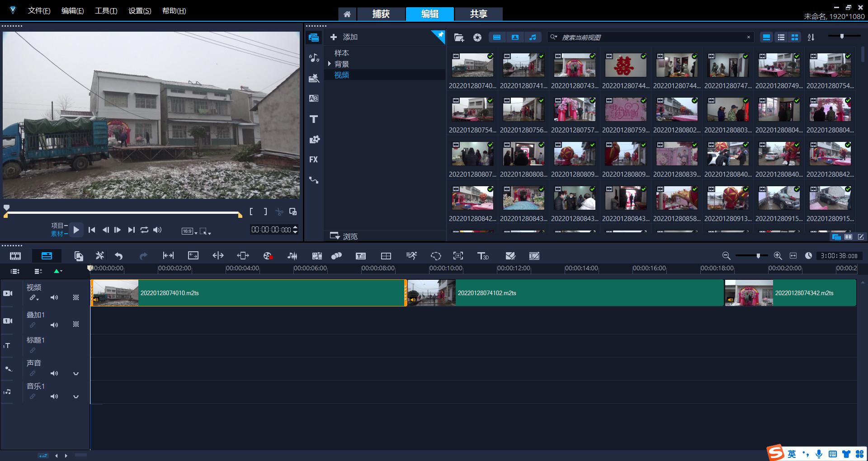
Task: Switch to Storyboard view in timeline toolbar
Action: tap(15, 256)
